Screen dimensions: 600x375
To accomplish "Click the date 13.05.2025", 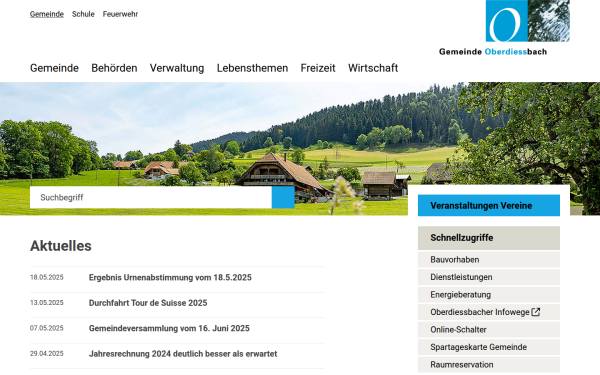I will [x=47, y=303].
